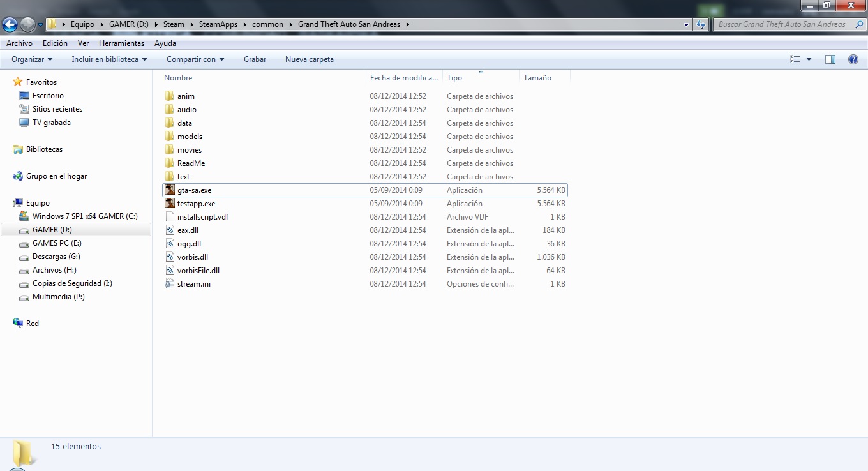This screenshot has height=471, width=868.
Task: Open the Edición menu
Action: tap(55, 43)
